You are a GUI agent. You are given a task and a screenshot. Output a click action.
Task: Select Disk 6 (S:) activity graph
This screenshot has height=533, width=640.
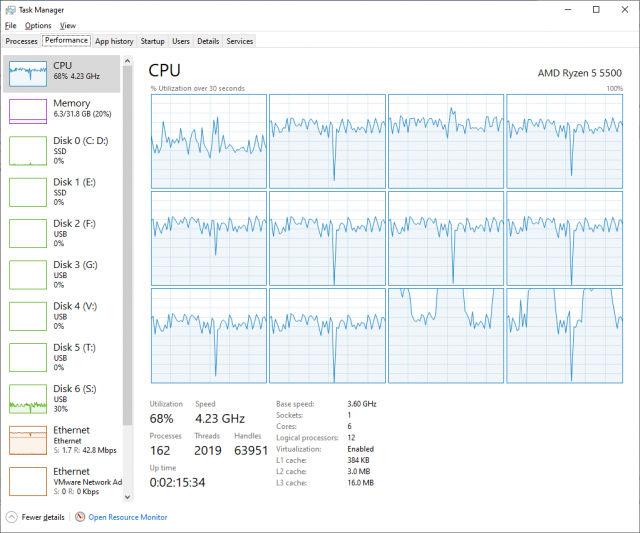[28, 399]
